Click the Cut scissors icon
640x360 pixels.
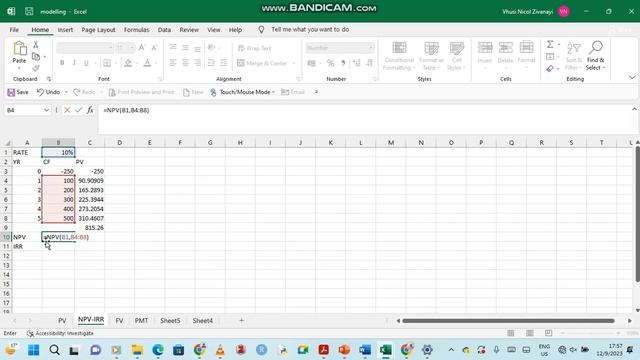pyautogui.click(x=36, y=44)
